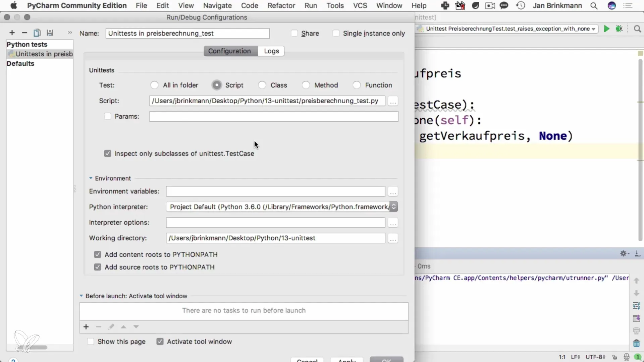Select the Function test radio button
Viewport: 644px width, 362px height.
(x=357, y=85)
